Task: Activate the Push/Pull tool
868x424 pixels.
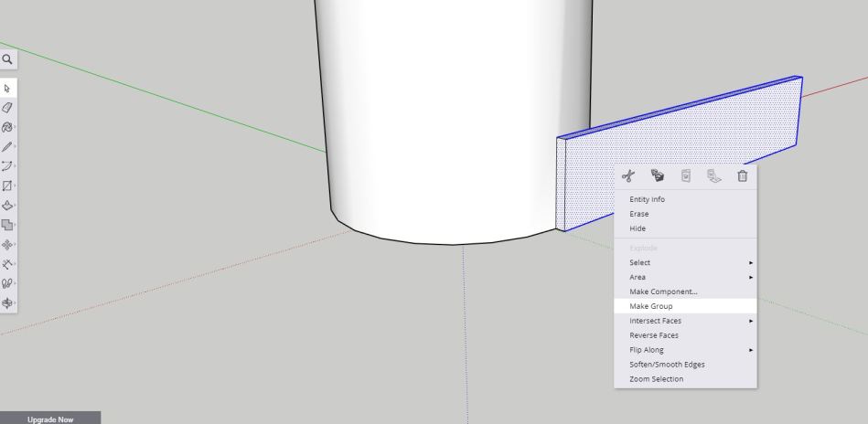Action: pos(8,205)
